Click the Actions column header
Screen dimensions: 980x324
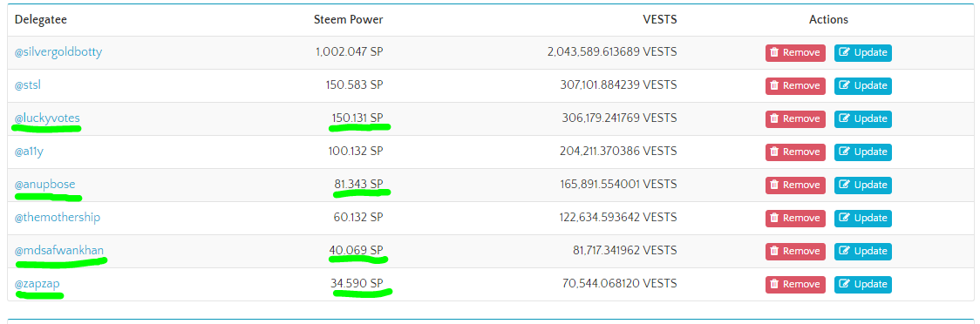(828, 19)
